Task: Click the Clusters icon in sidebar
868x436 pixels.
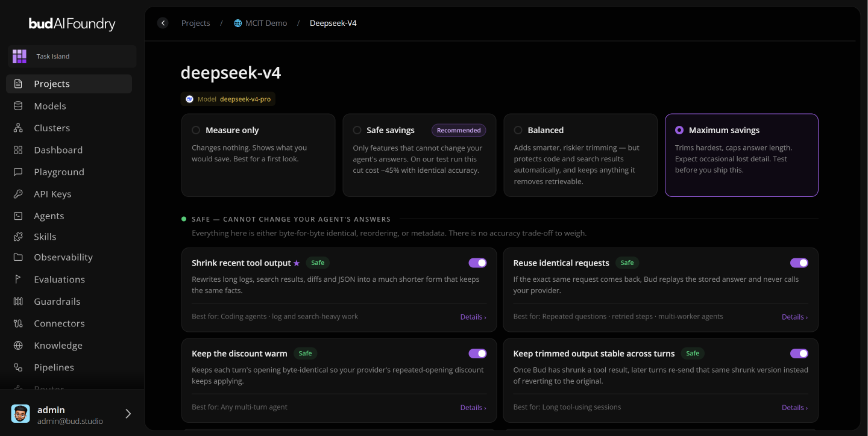Action: [18, 128]
